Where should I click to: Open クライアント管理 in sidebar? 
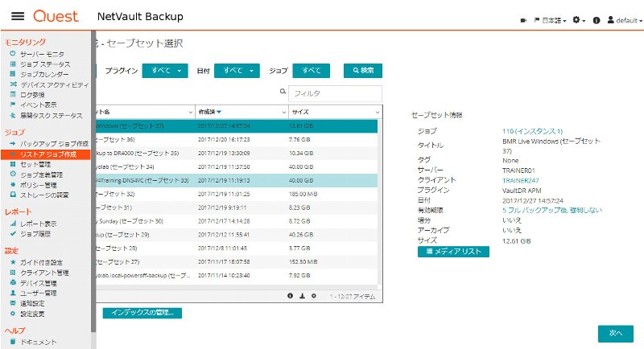(x=44, y=273)
